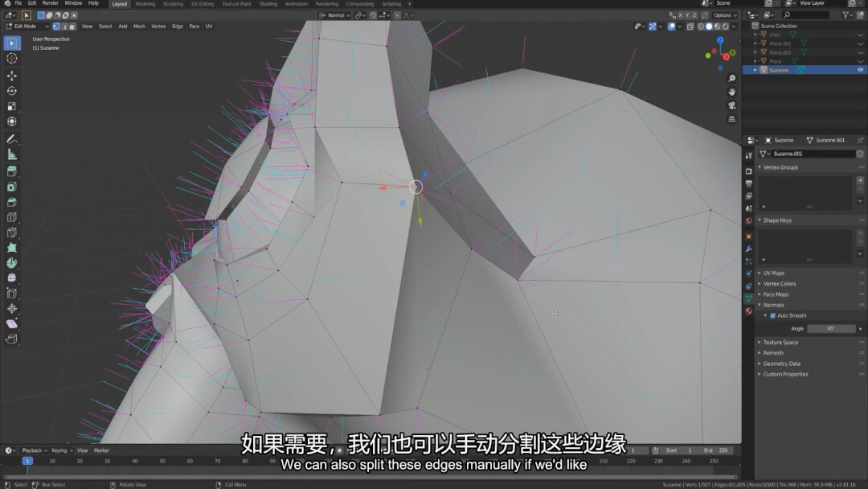868x489 pixels.
Task: Select the Loop Cut tool
Action: [x=11, y=217]
